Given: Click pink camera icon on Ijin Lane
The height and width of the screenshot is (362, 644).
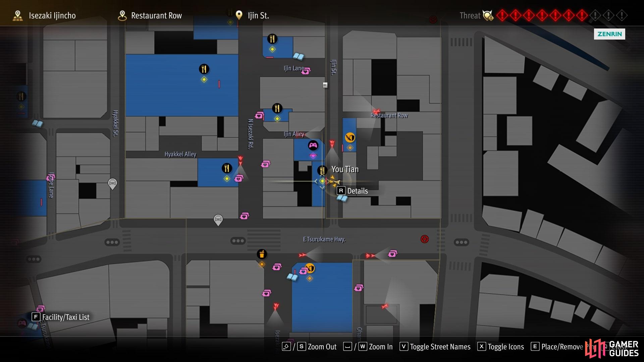Looking at the screenshot, I should click(x=306, y=71).
